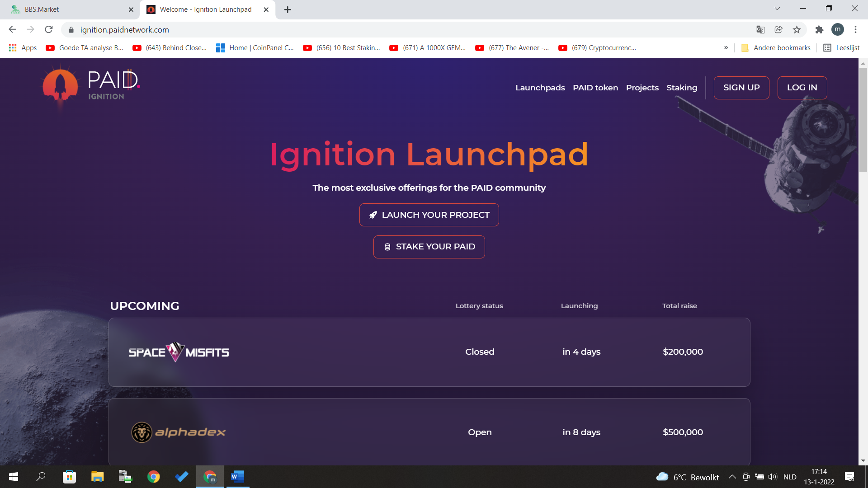The image size is (868, 488).
Task: Open a new tab with plus button
Action: [288, 9]
